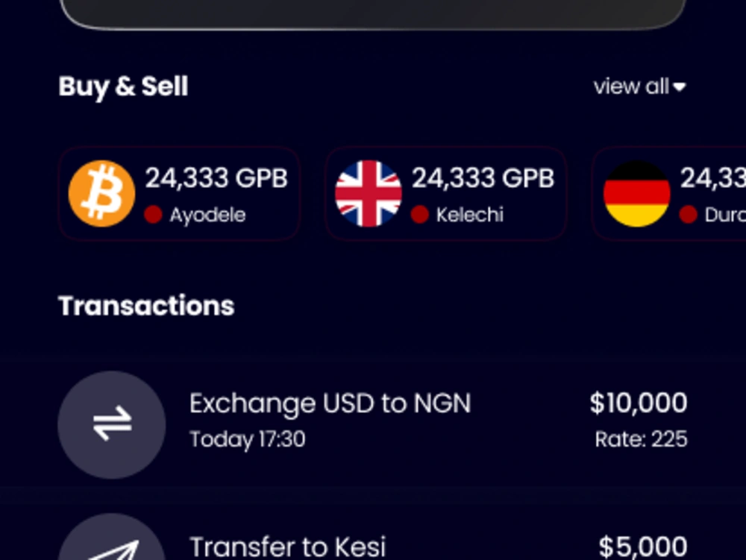Click the Transactions section heading

(x=146, y=306)
